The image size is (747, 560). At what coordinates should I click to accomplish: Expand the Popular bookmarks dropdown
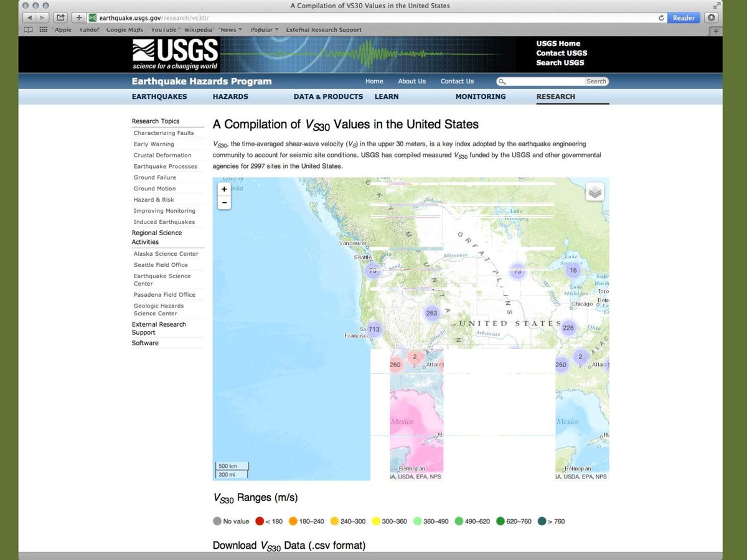265,30
